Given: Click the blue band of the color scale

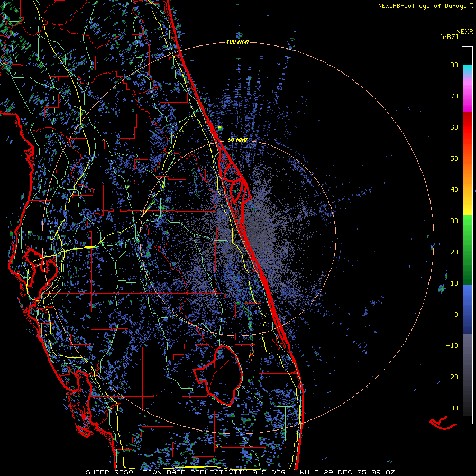Looking at the screenshot, I should 467,309.
